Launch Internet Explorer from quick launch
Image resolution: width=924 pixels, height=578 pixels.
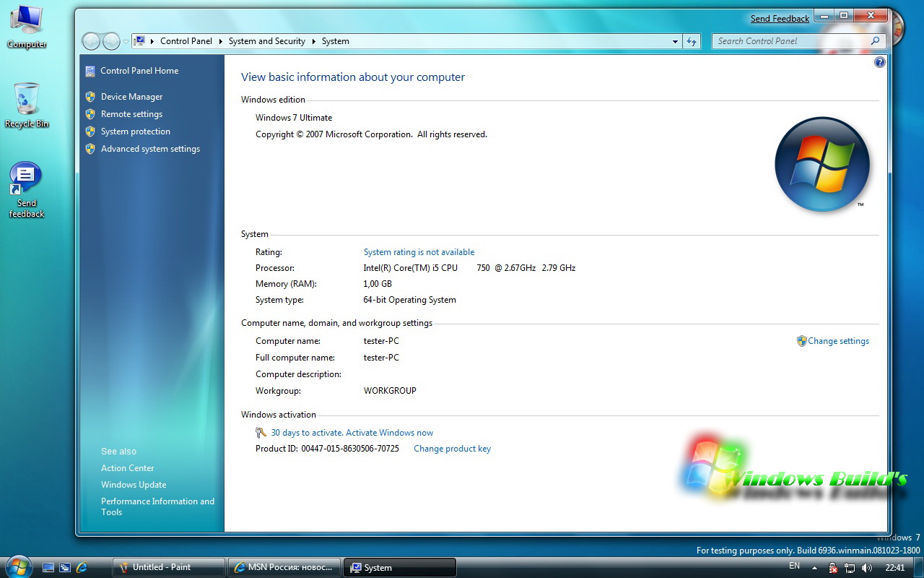click(x=82, y=568)
